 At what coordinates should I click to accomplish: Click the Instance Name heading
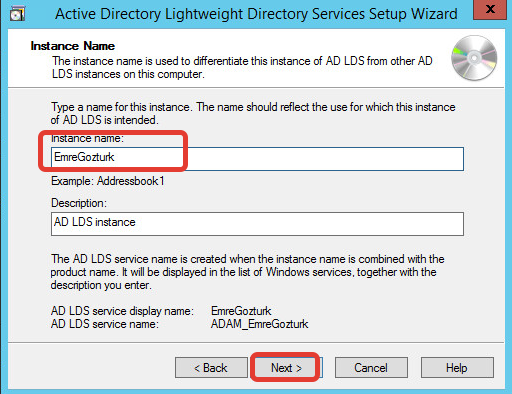click(73, 46)
